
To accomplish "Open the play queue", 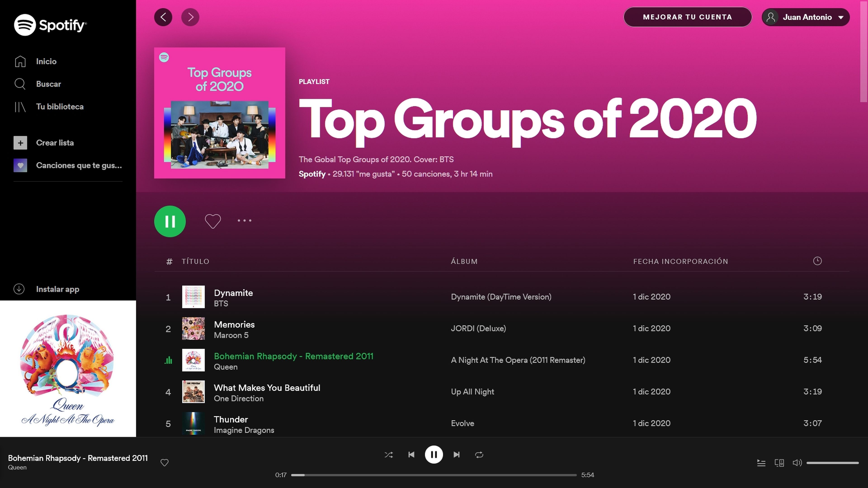I will pos(761,463).
